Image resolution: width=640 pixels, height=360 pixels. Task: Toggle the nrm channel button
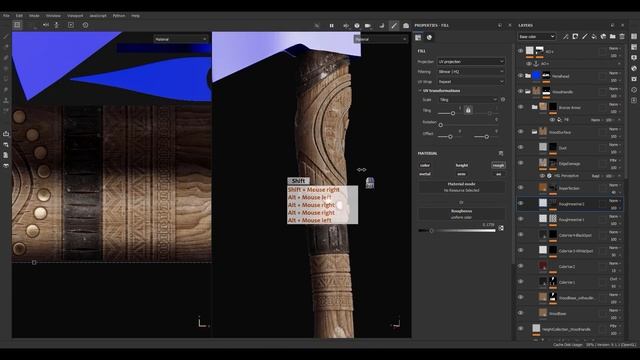pos(461,174)
